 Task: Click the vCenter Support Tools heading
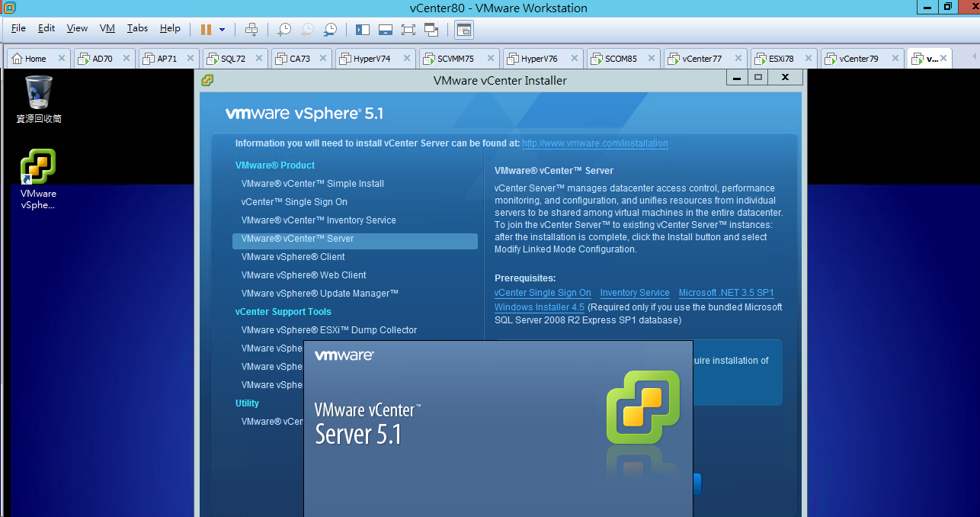click(283, 312)
